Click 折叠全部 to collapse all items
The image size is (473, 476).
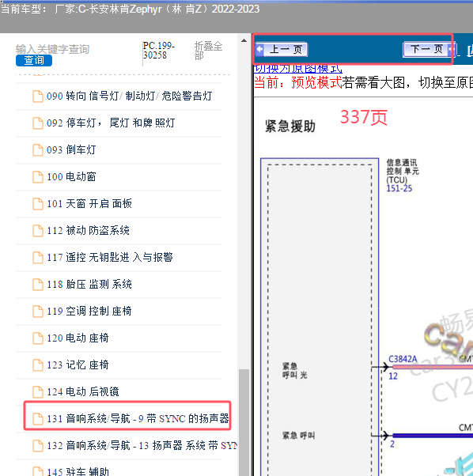pyautogui.click(x=208, y=51)
